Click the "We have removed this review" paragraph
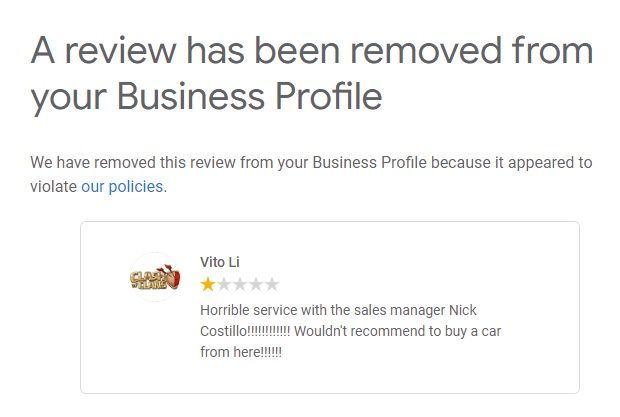The width and height of the screenshot is (620, 417). click(x=310, y=162)
